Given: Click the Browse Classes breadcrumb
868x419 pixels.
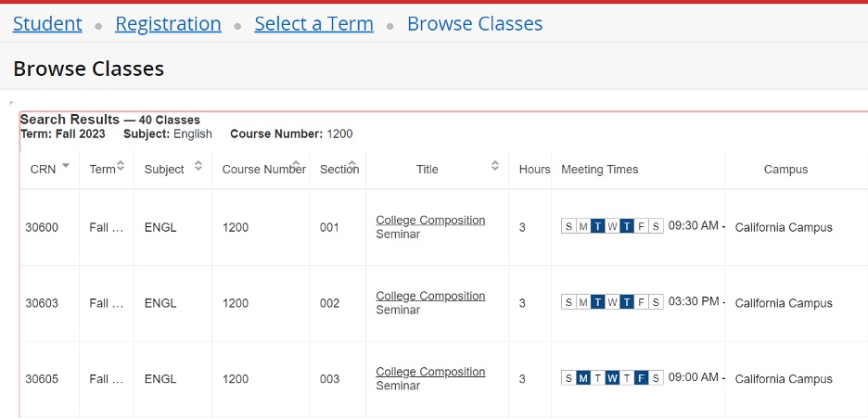Looking at the screenshot, I should [475, 24].
